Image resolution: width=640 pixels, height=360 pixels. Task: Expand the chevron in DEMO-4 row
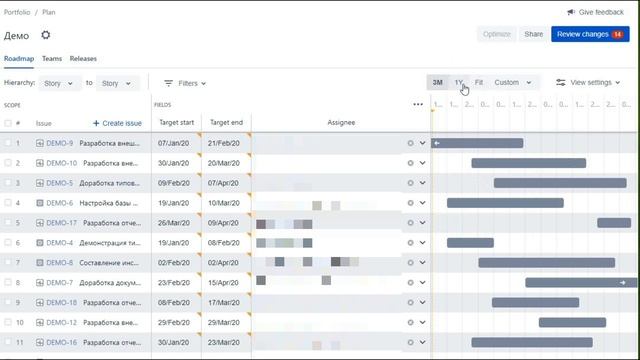click(x=422, y=243)
